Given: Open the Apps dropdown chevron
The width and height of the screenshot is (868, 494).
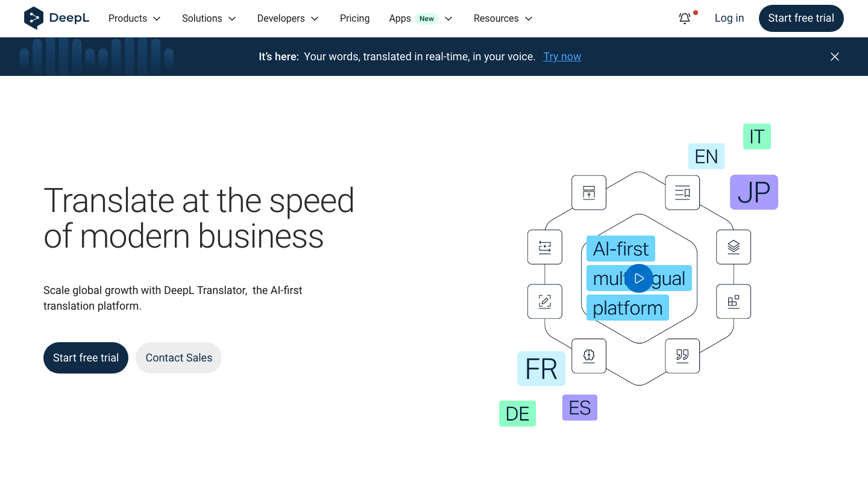Looking at the screenshot, I should tap(448, 19).
